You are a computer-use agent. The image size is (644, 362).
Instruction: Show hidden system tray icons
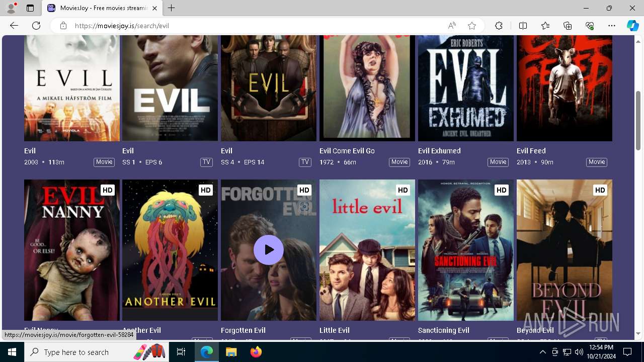click(542, 352)
